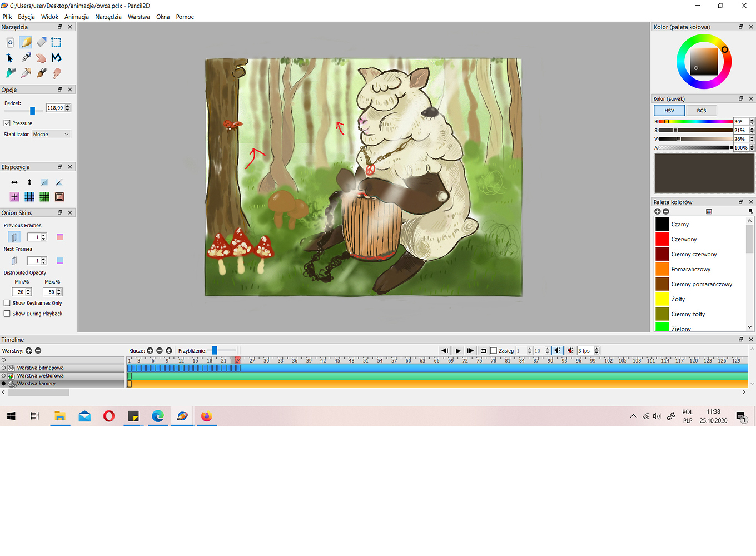Toggle the pink center overlay icon
The image size is (756, 556).
coord(14,197)
